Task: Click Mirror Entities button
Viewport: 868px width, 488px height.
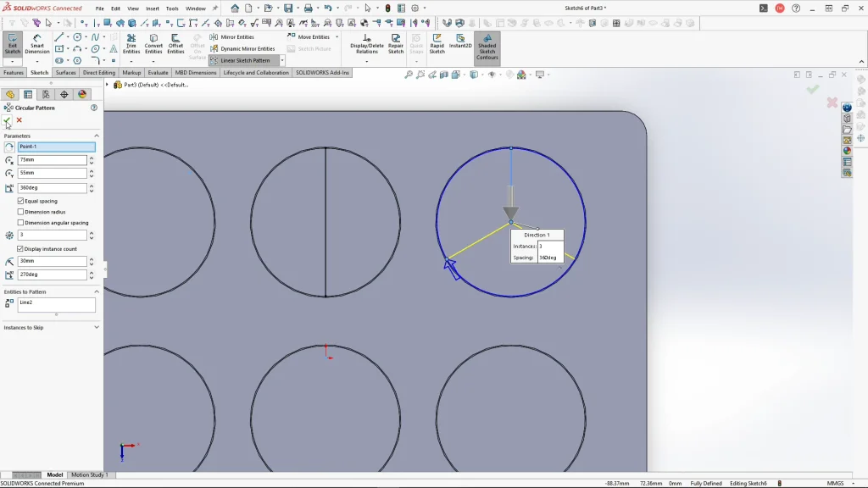Action: [x=232, y=37]
